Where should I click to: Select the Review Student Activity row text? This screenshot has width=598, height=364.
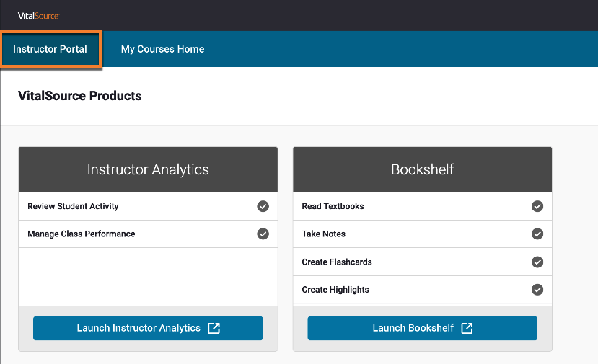(73, 206)
